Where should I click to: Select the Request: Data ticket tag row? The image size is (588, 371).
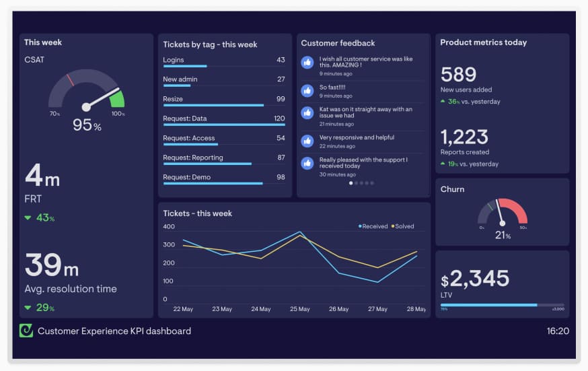[x=223, y=119]
